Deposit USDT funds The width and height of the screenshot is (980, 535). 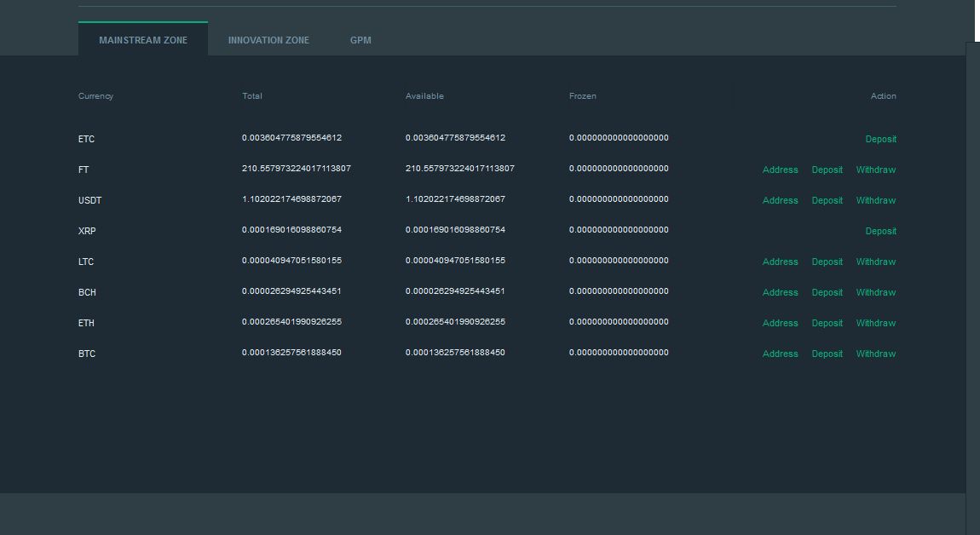(x=827, y=201)
